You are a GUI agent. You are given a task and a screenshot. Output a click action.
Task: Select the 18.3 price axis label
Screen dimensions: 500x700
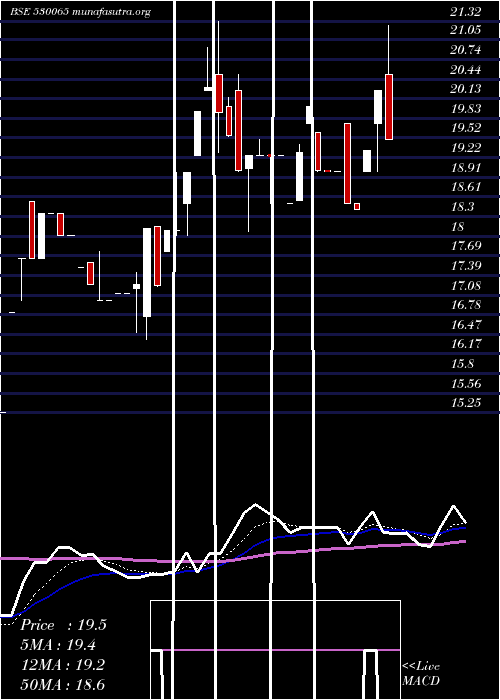click(x=462, y=207)
